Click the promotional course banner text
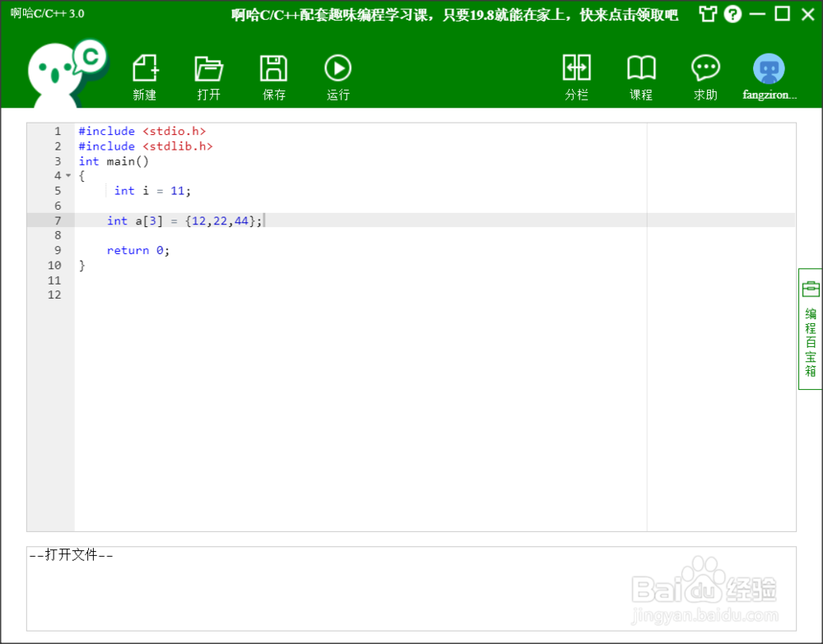Image resolution: width=823 pixels, height=644 pixels. (454, 15)
